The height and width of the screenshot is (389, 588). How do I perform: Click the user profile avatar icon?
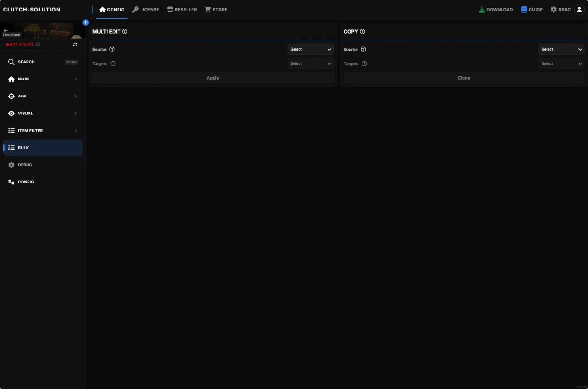pyautogui.click(x=579, y=10)
